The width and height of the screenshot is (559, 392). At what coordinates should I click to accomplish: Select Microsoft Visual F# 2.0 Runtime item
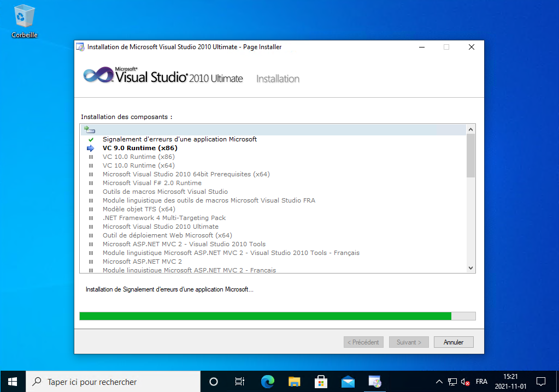[x=152, y=183]
